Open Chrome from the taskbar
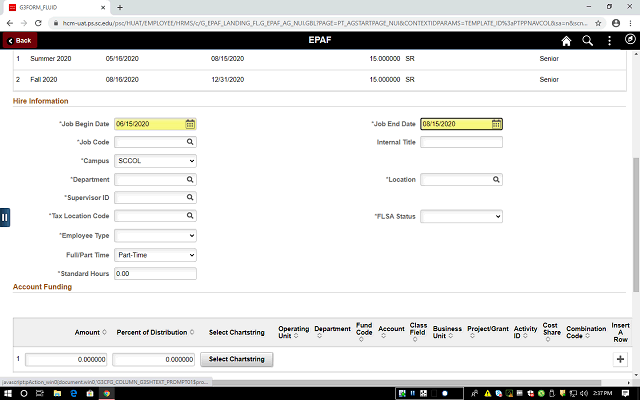The width and height of the screenshot is (640, 400). pyautogui.click(x=107, y=393)
